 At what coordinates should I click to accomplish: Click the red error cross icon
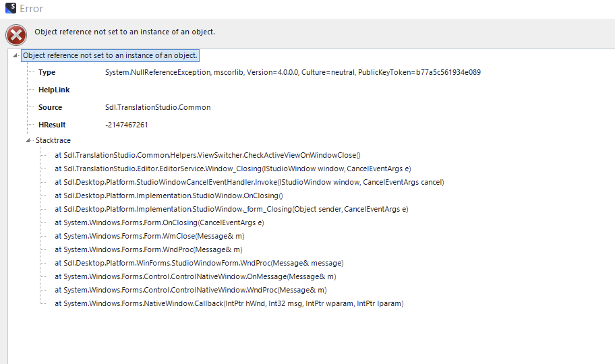(x=16, y=35)
